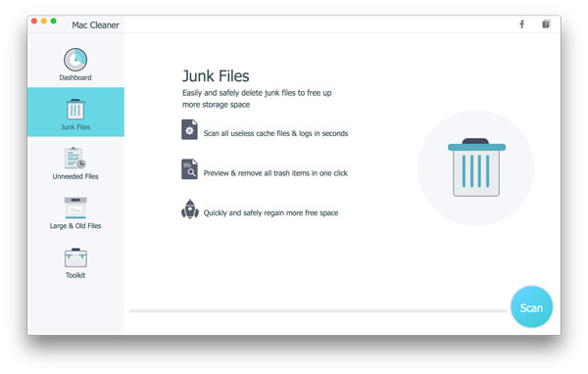Open the Dashboard section icon
588x374 pixels.
[75, 59]
